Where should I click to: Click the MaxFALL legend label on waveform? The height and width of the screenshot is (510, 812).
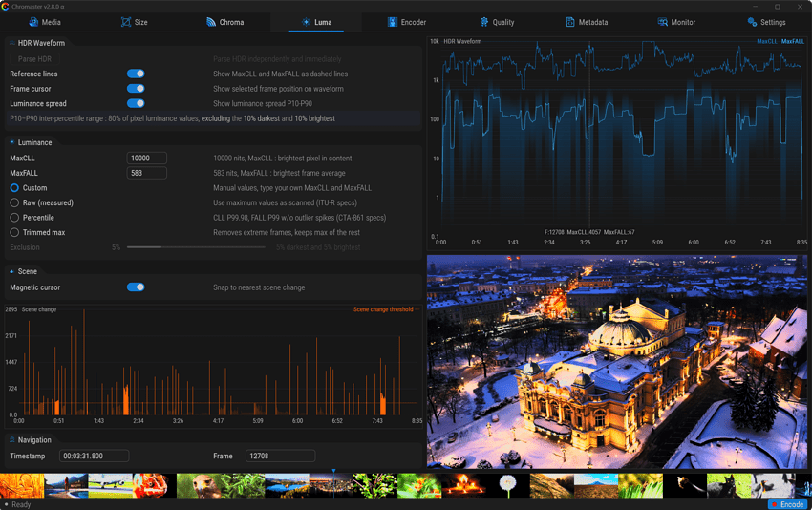(x=792, y=41)
